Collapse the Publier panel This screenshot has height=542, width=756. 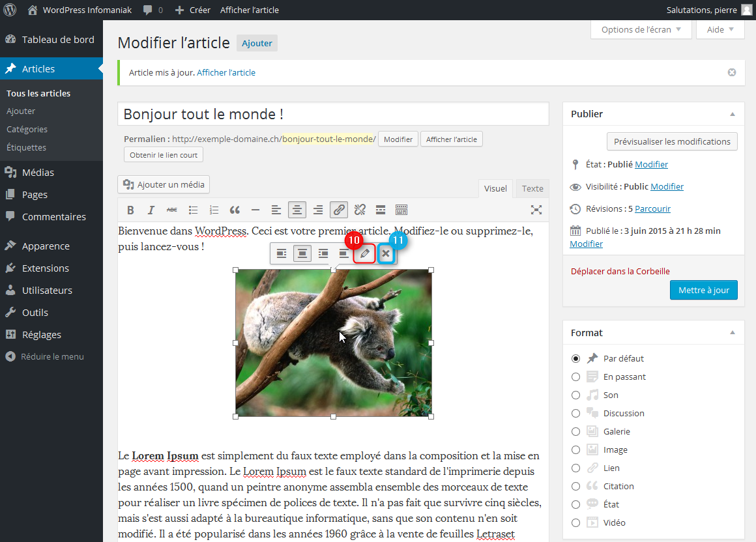click(733, 114)
